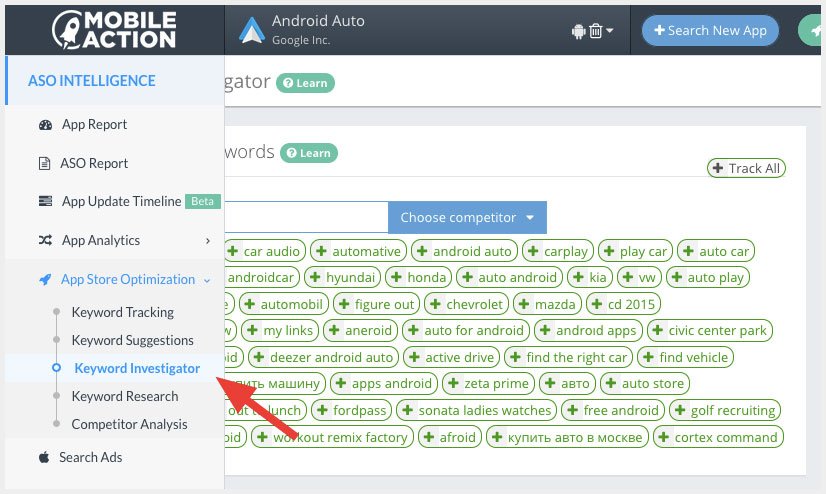826x494 pixels.
Task: Open Keyword Suggestions submenu item
Action: (x=132, y=340)
